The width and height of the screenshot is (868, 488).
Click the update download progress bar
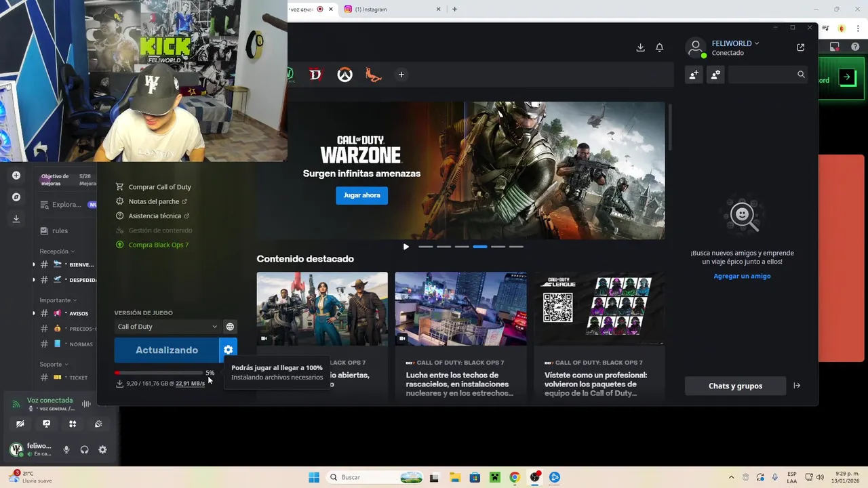pyautogui.click(x=159, y=373)
